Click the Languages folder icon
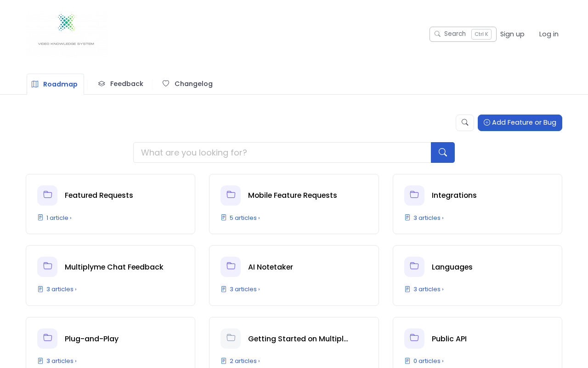The image size is (588, 368). tap(414, 267)
